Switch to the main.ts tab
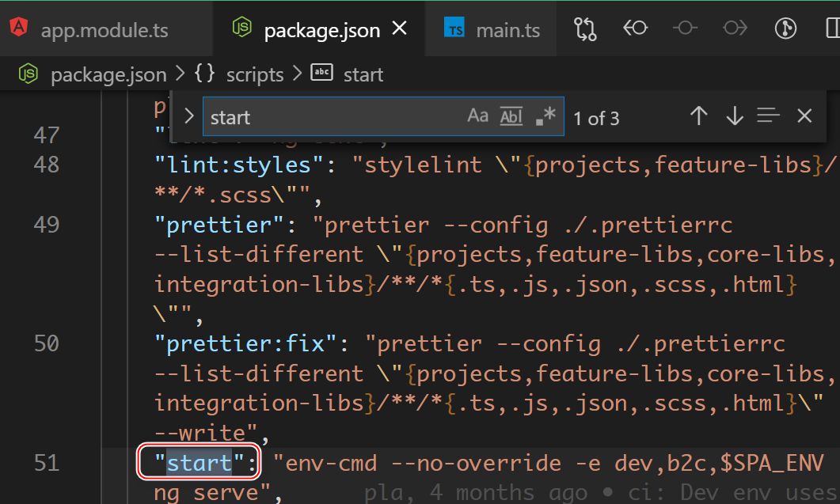 point(507,30)
